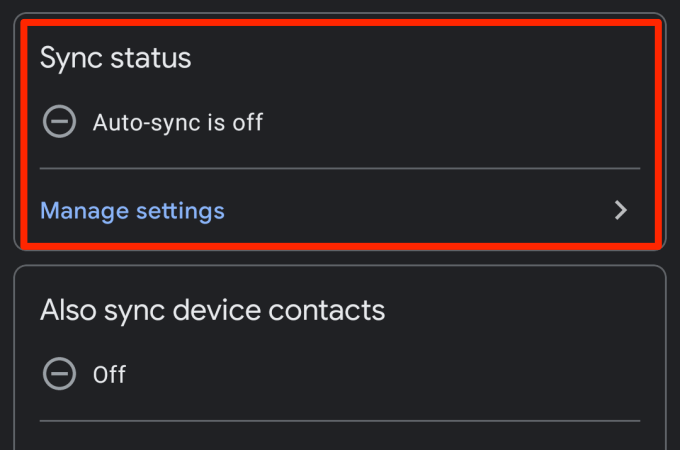Click empty space right of Auto-sync is off
Image resolution: width=680 pixels, height=450 pixels.
pos(451,122)
